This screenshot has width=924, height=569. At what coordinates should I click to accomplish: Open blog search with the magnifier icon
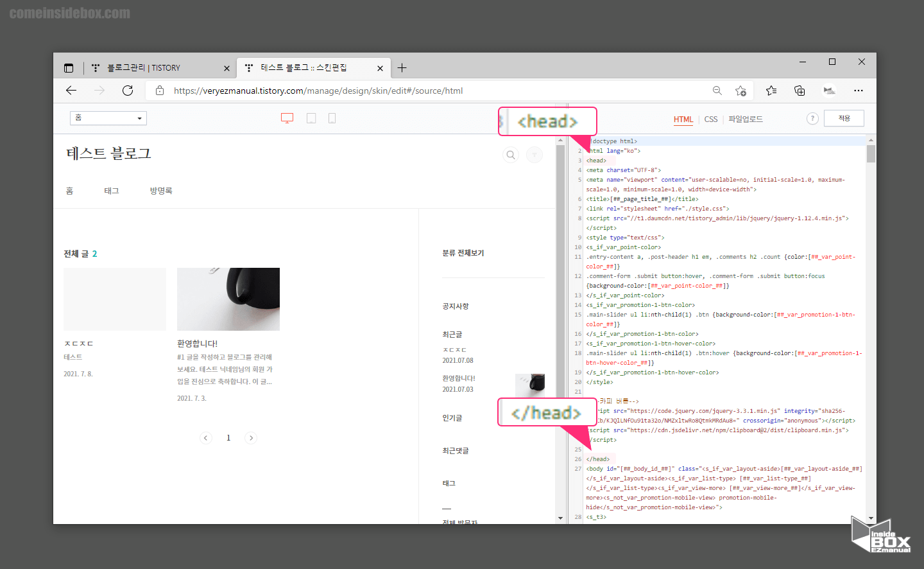[x=510, y=155]
